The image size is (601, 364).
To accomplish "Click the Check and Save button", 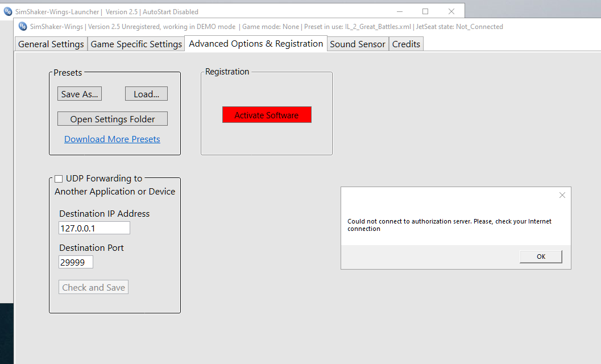I will coord(93,287).
